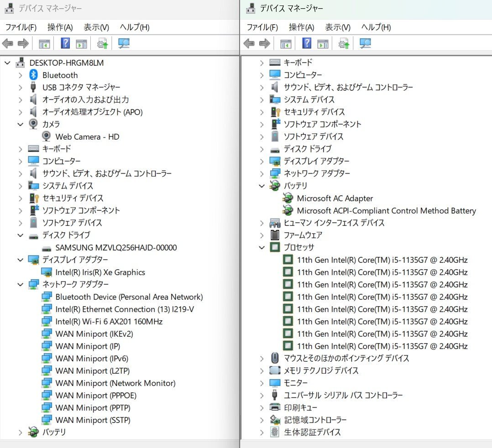
Task: Select Microsoft ACPI-Compliant Control Method Battery
Action: click(x=386, y=211)
